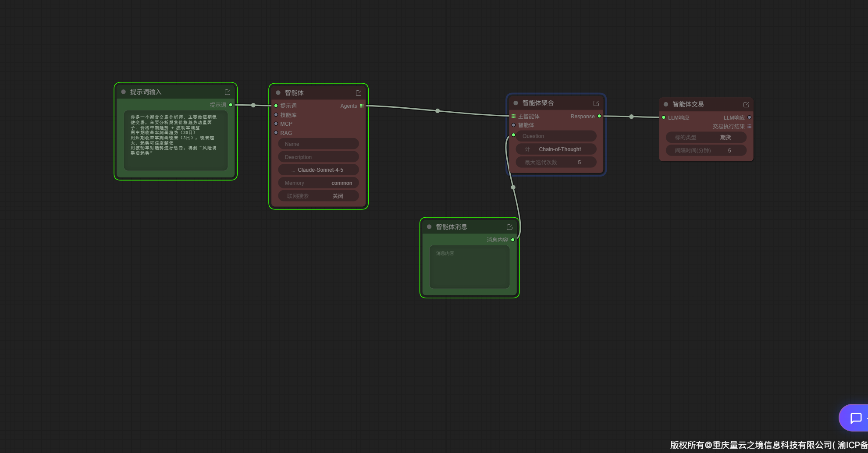This screenshot has width=868, height=453.
Task: Select 标的类型 期货 field
Action: 706,138
